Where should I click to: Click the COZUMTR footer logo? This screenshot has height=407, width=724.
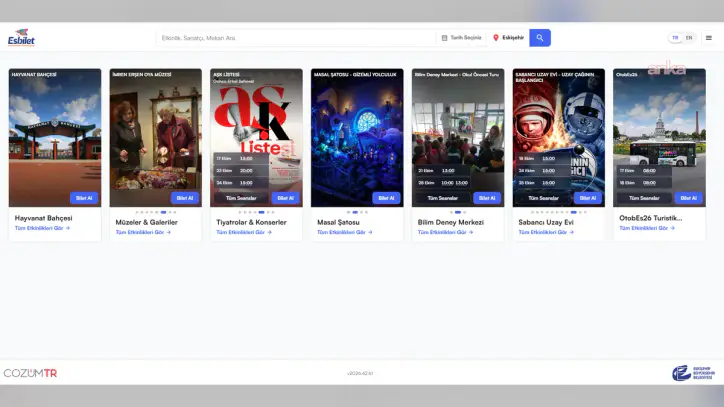[30, 373]
